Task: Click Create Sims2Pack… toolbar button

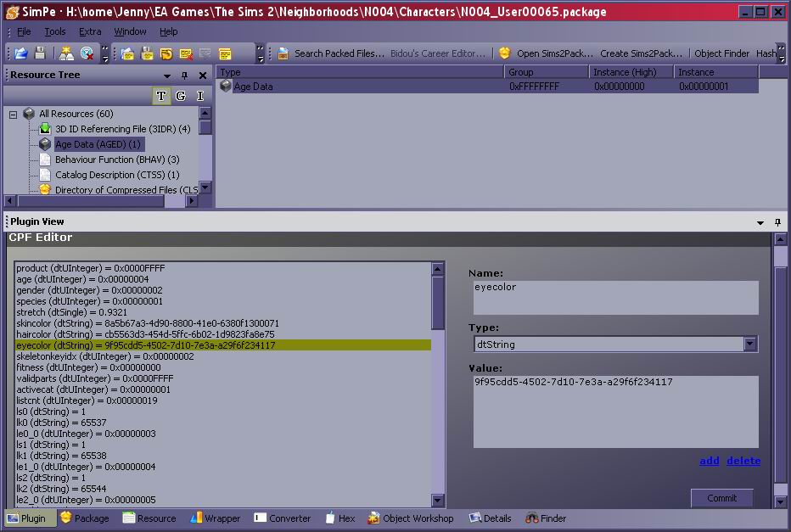Action: (x=641, y=53)
